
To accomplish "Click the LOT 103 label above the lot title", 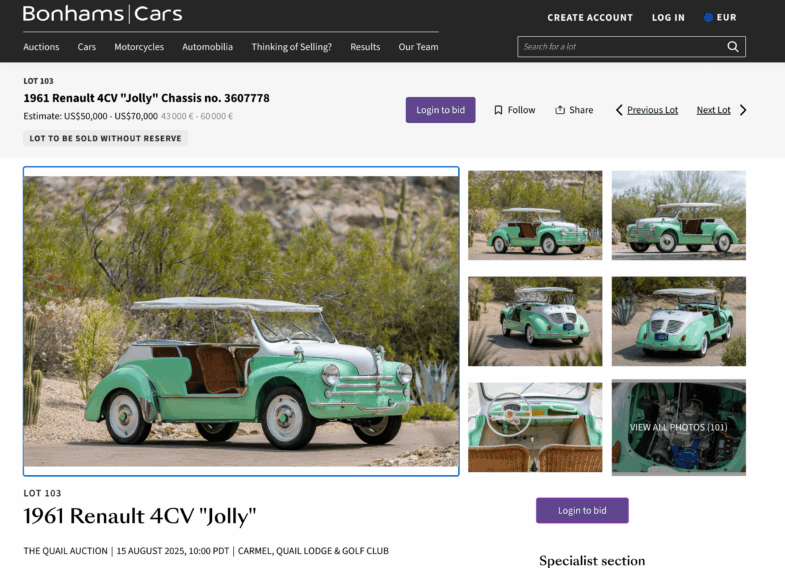I will pyautogui.click(x=38, y=81).
